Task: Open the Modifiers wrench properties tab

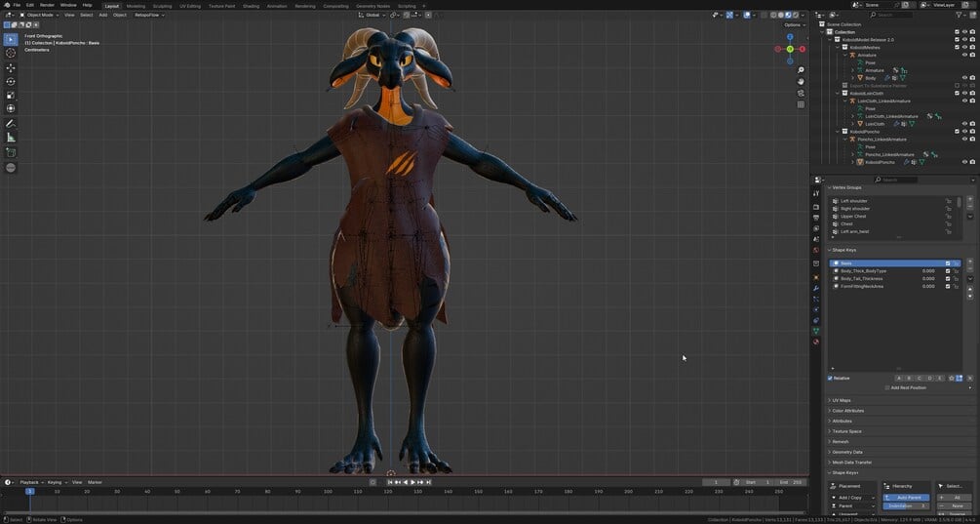Action: tap(815, 288)
